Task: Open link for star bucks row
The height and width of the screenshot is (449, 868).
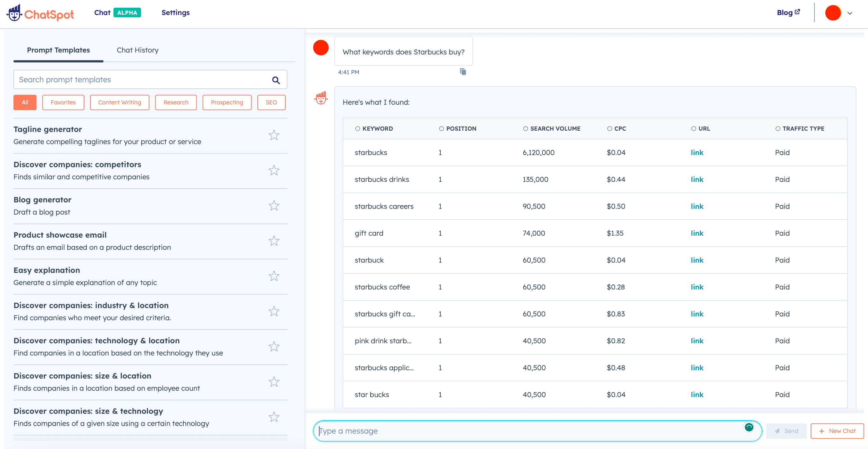Action: [697, 395]
